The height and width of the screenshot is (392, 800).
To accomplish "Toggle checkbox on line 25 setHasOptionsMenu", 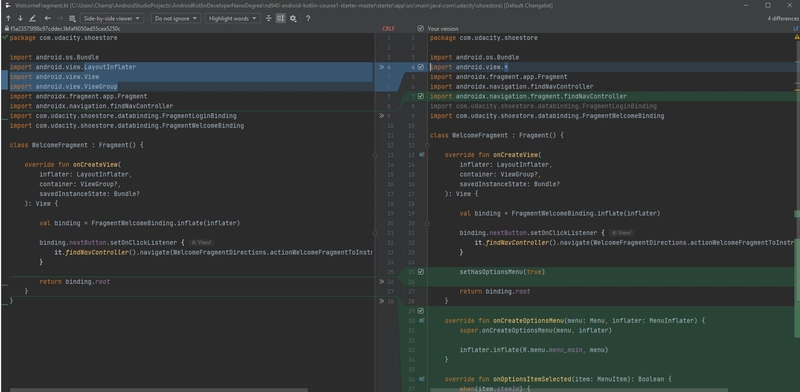I will [421, 272].
